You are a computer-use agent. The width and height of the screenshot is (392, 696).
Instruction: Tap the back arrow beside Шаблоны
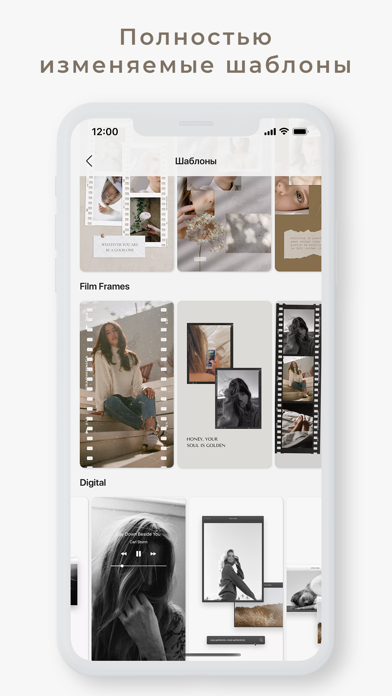click(89, 161)
